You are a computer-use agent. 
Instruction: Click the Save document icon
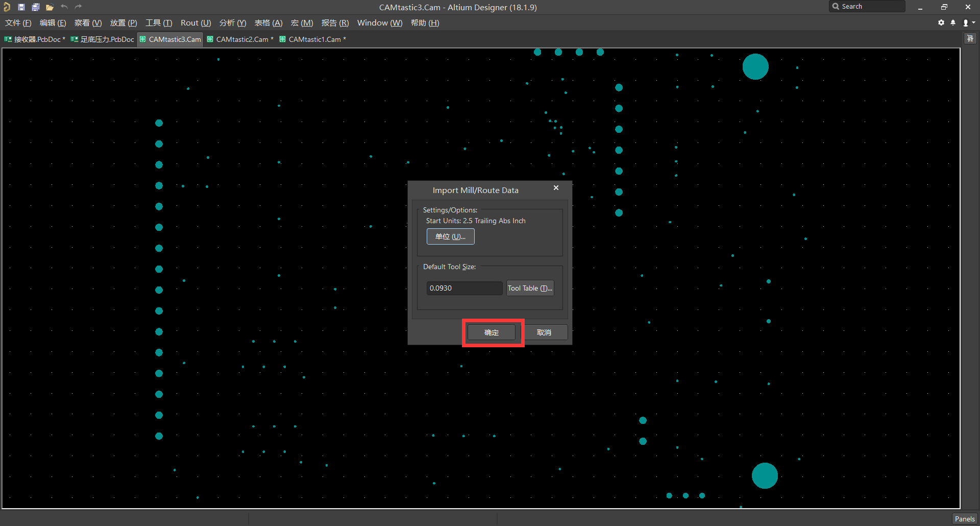(x=21, y=7)
